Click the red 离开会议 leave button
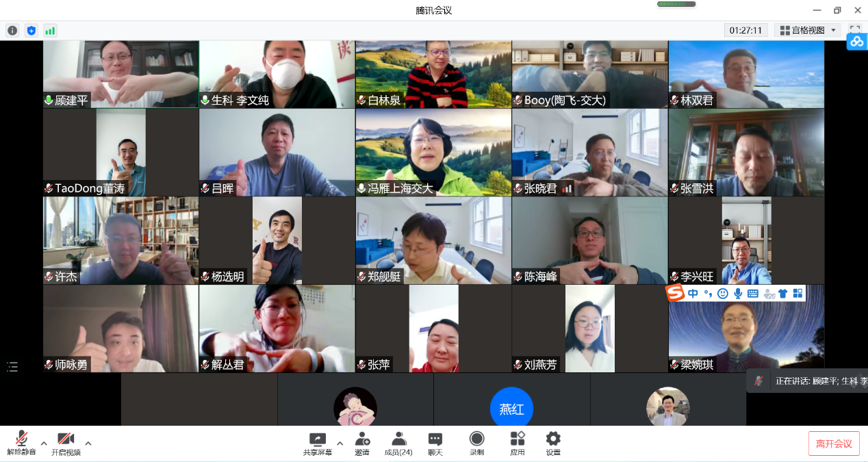The width and height of the screenshot is (868, 462). point(834,444)
